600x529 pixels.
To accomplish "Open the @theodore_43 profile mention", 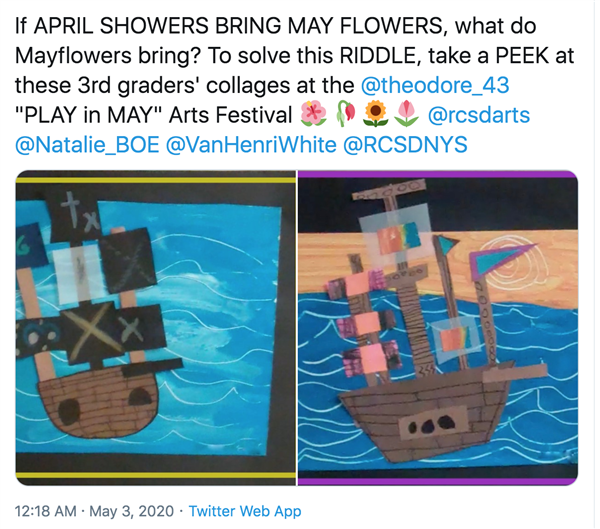I will click(435, 85).
